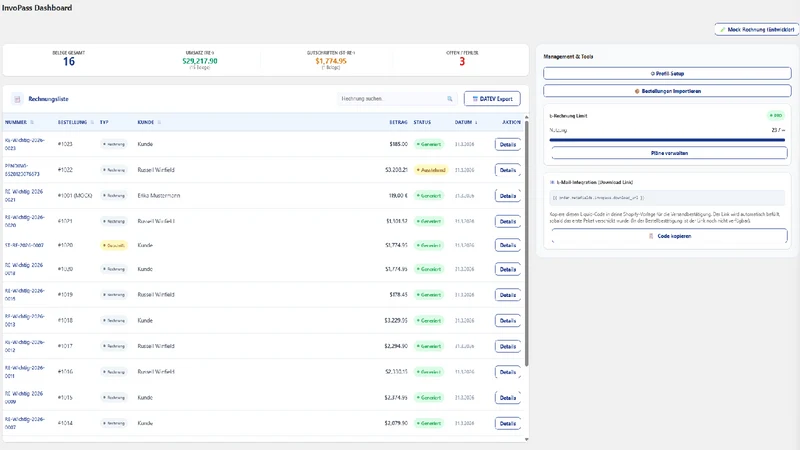Image resolution: width=800 pixels, height=450 pixels.
Task: Click the E-Mail-Integration envelope icon
Action: point(552,182)
